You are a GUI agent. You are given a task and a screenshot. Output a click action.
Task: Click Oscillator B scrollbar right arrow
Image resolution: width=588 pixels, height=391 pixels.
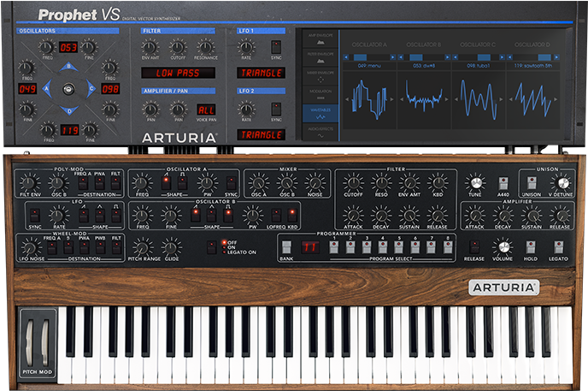click(447, 57)
